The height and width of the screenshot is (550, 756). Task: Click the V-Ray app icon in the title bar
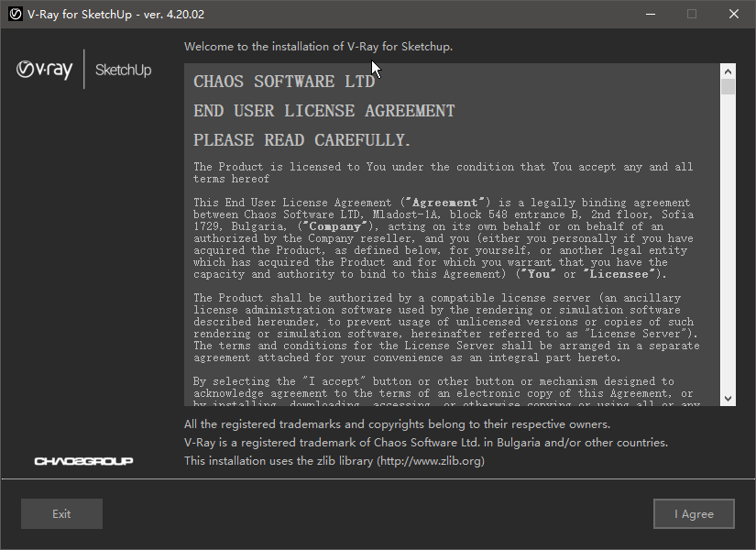tap(16, 14)
